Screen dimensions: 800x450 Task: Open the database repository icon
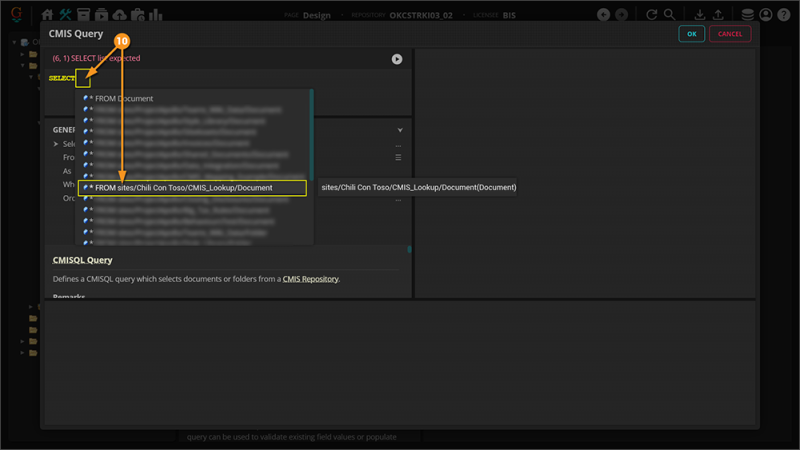coord(747,15)
